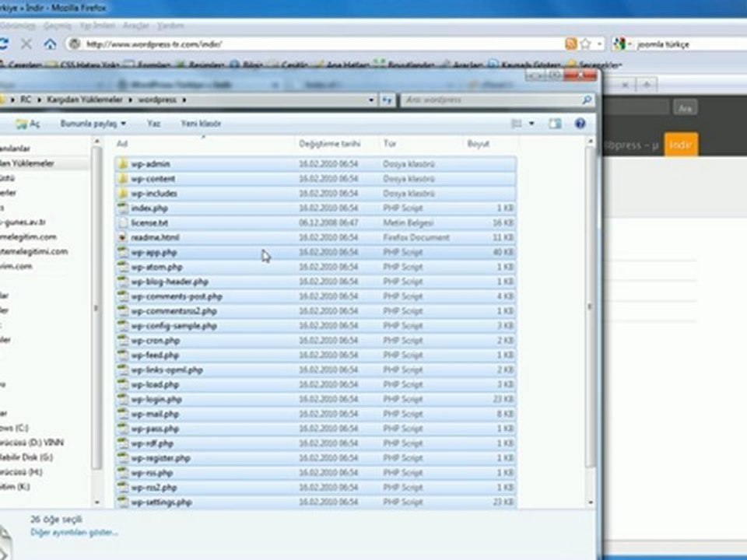The image size is (747, 560).
Task: Click the navigation pane scrollbar
Action: pos(96,307)
